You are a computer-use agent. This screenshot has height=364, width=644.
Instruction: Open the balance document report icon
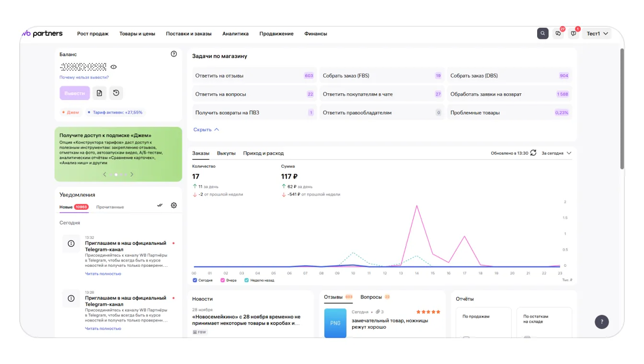[x=99, y=93]
